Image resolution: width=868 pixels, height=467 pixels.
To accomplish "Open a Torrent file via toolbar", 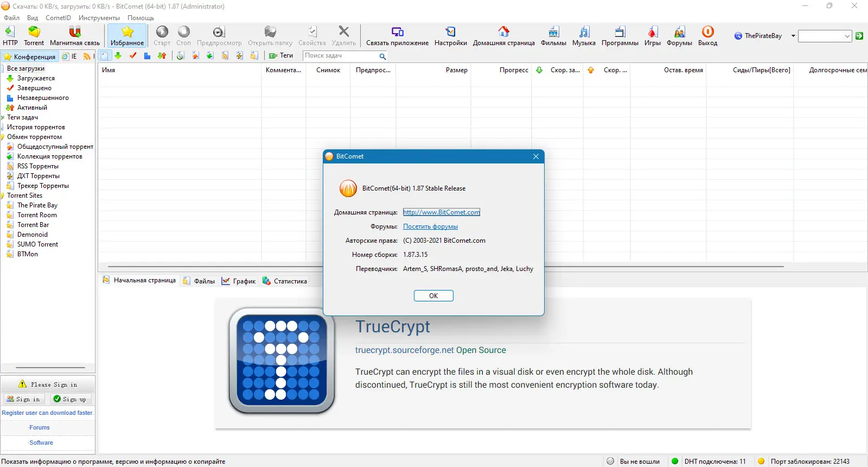I will tap(34, 36).
